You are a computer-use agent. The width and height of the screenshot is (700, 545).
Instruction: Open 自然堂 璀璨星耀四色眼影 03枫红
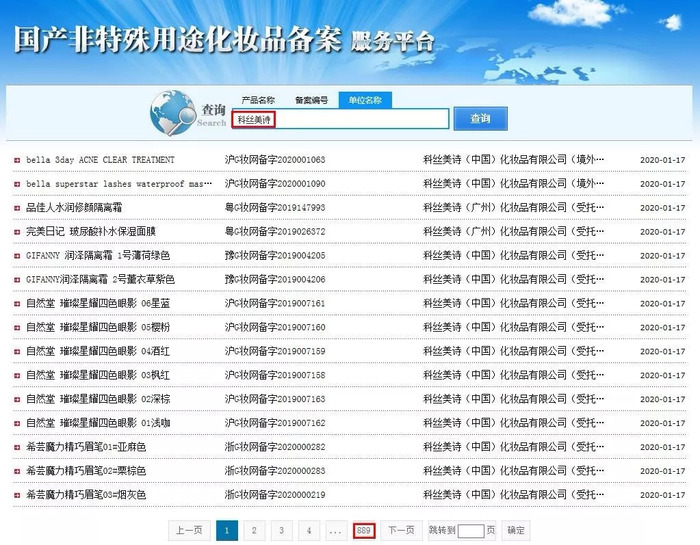(x=98, y=375)
